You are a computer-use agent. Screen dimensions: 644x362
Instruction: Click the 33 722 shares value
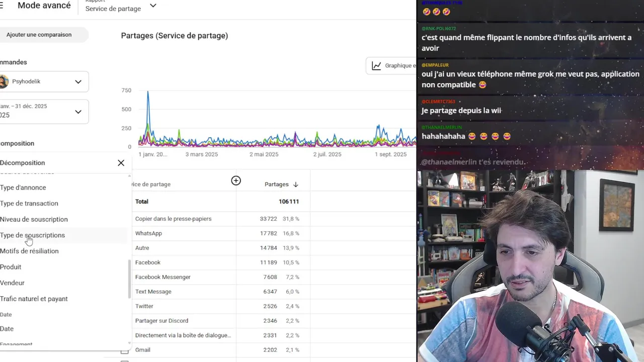(269, 219)
